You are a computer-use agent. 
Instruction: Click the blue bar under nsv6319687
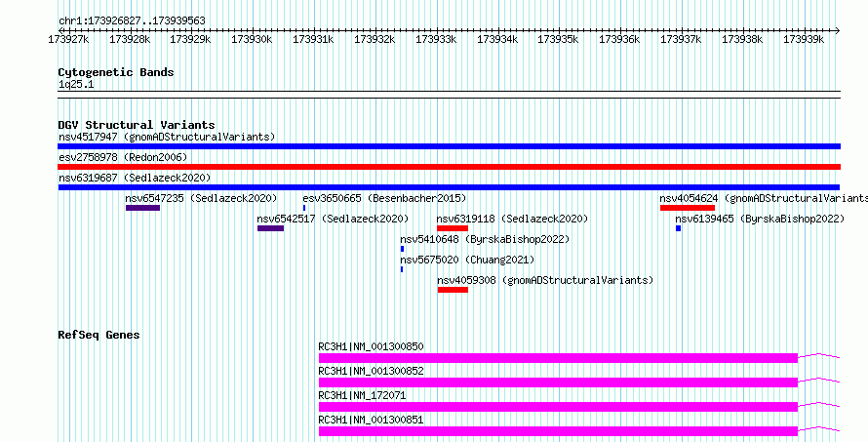click(x=449, y=187)
